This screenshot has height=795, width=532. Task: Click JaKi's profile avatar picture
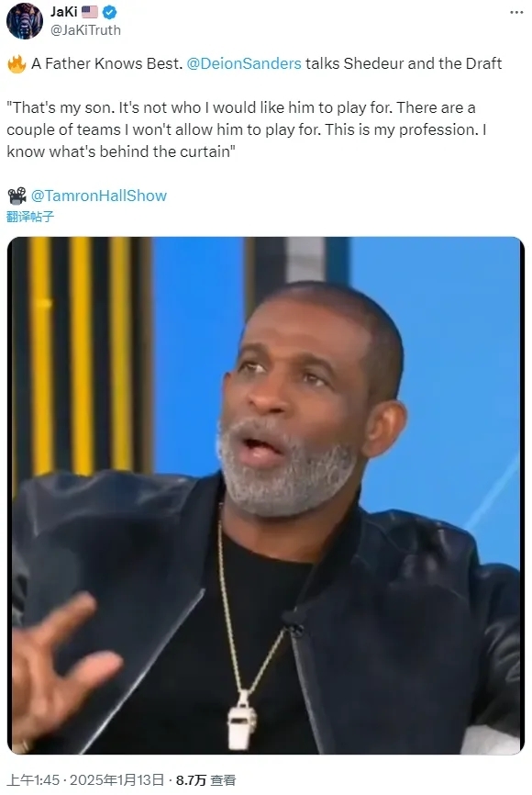[25, 21]
